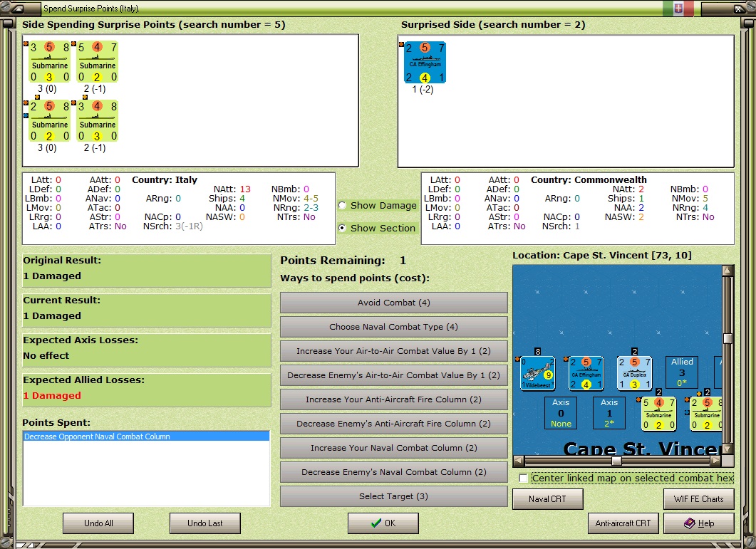This screenshot has width=756, height=549.
Task: Select the Show Section radio button
Action: point(342,228)
